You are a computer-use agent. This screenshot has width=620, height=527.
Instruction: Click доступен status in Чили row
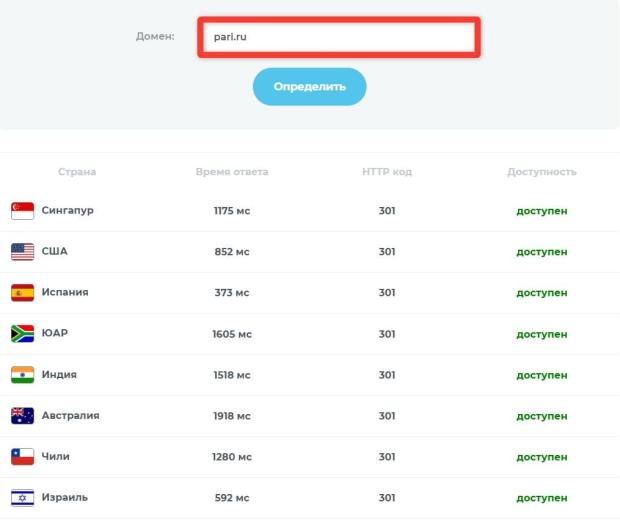click(542, 457)
